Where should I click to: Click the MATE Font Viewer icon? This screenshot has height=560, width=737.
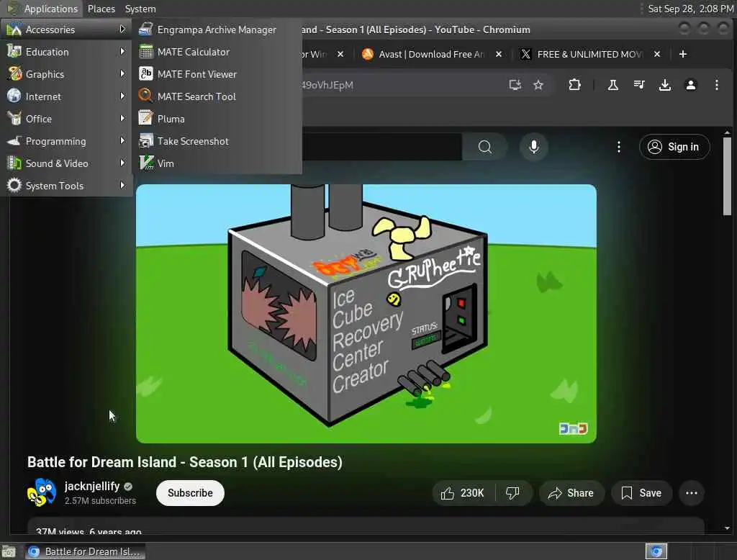146,74
